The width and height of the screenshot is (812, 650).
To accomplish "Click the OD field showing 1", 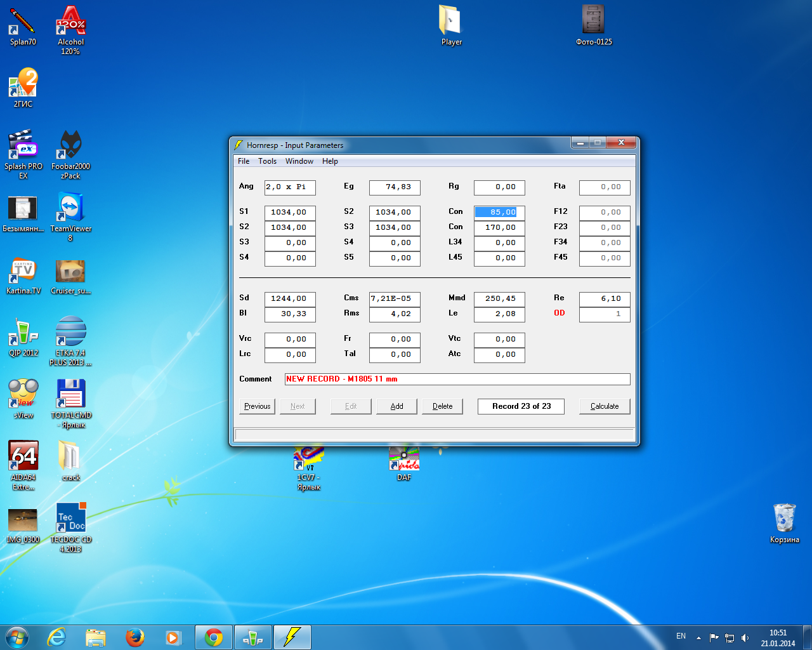I will (605, 314).
